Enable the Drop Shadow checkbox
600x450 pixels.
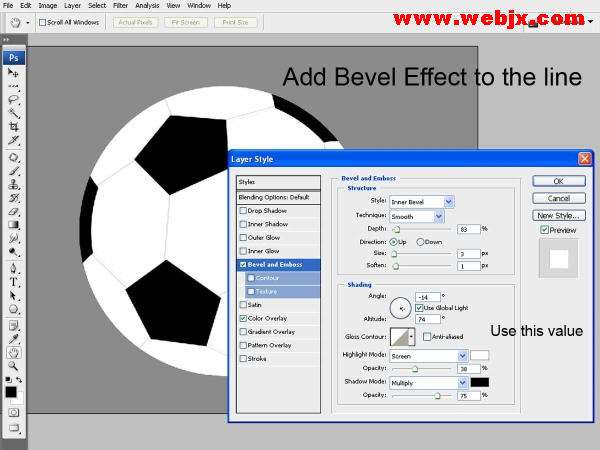(x=243, y=210)
